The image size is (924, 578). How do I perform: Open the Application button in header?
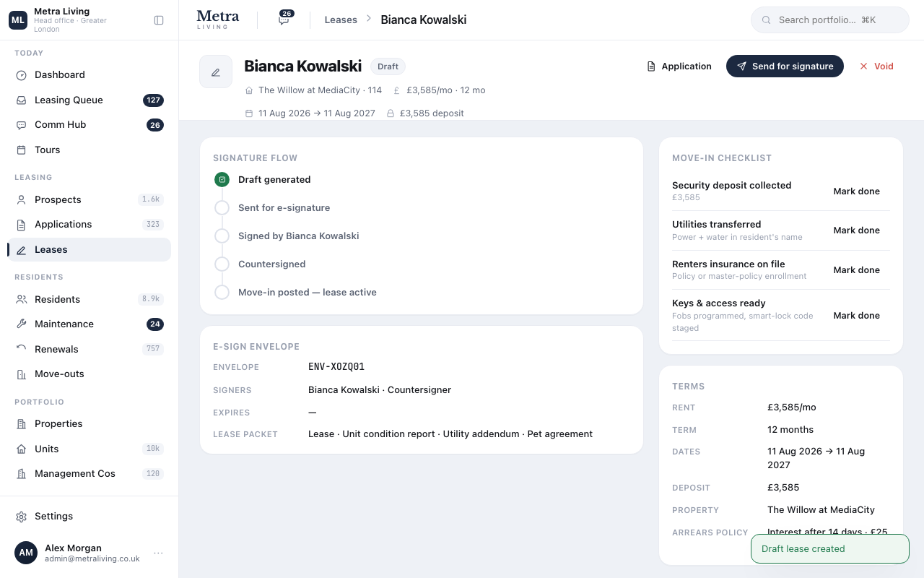tap(679, 66)
